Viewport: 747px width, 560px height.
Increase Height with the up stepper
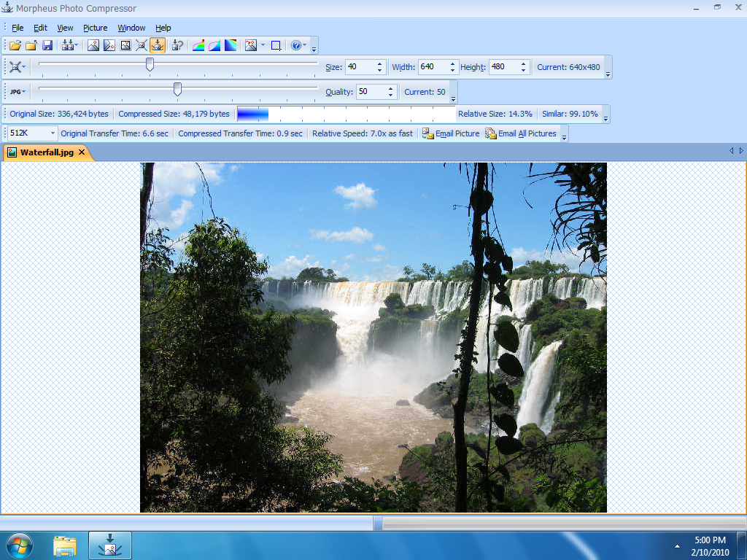click(x=523, y=64)
